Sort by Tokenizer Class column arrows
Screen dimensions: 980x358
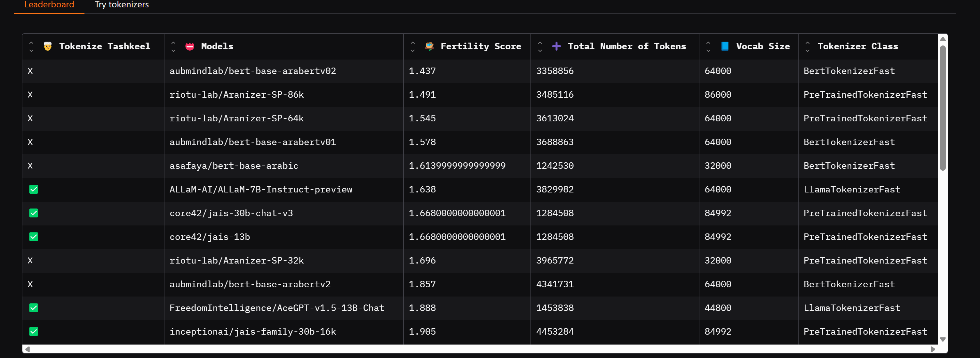[x=808, y=46]
